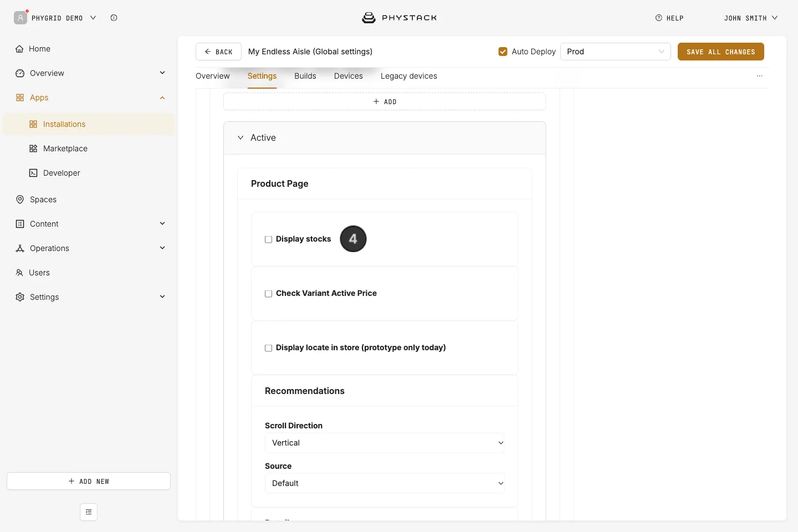Toggle the Auto Deploy checkbox
Screen dimensions: 798x532
pos(503,52)
